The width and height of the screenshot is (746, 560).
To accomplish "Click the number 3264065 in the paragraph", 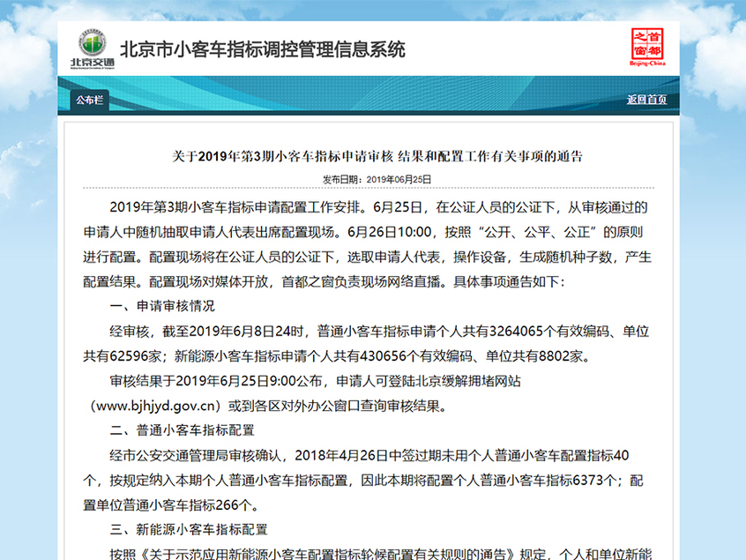I will coord(516,331).
